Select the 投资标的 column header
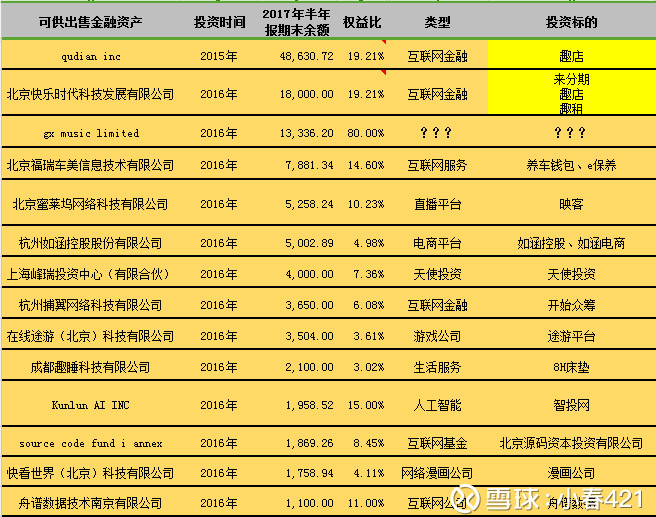 571,22
